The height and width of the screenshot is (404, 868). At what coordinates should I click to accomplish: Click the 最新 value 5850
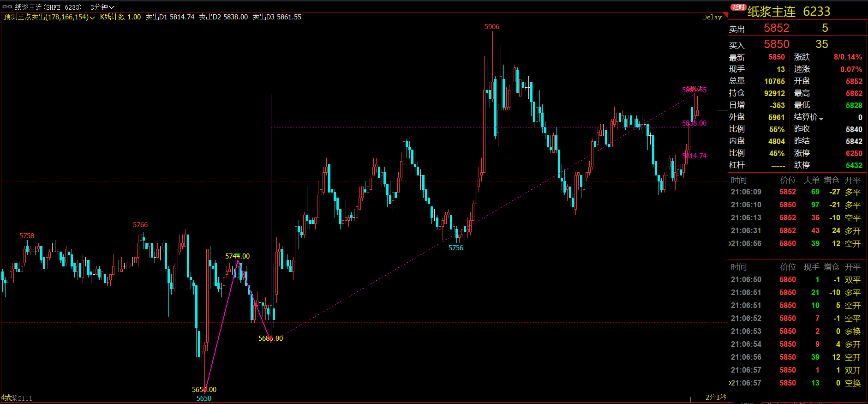click(x=777, y=57)
